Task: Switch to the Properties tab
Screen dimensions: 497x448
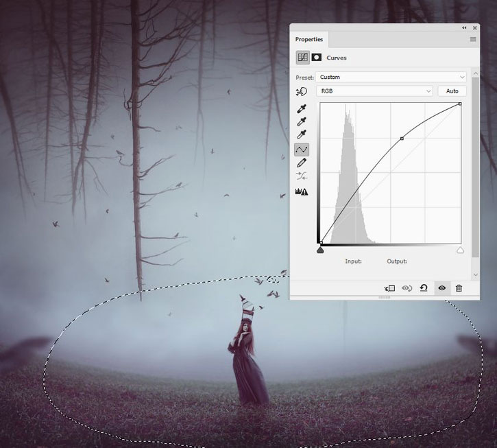Action: pyautogui.click(x=309, y=39)
